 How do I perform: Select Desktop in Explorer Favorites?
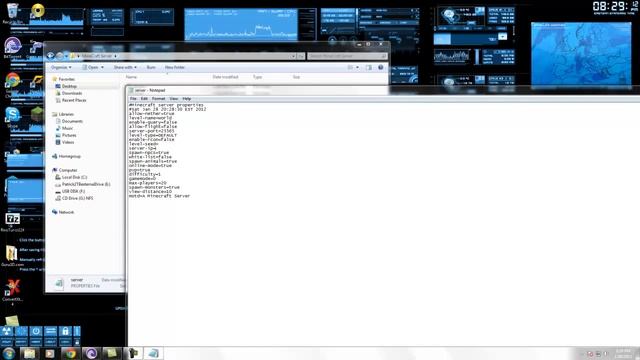click(69, 86)
